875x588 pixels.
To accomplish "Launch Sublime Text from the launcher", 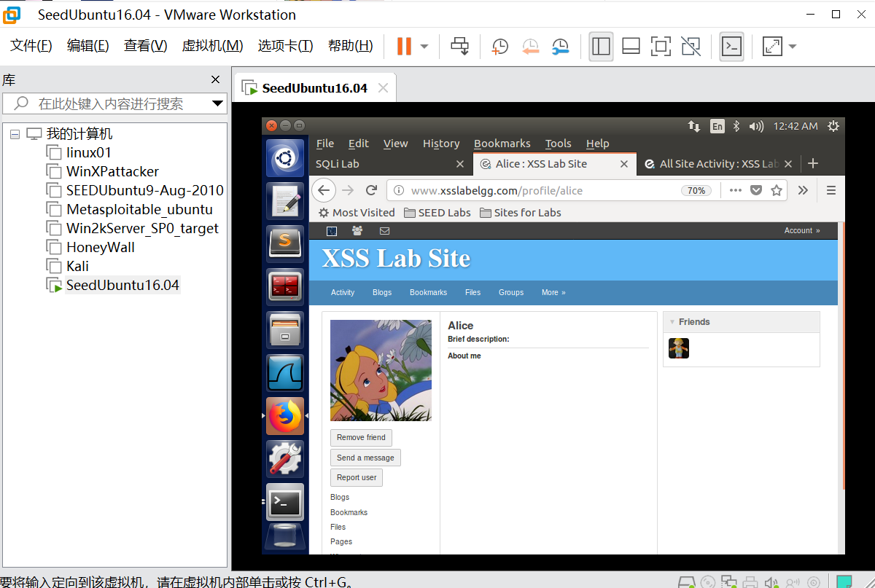I will click(284, 243).
